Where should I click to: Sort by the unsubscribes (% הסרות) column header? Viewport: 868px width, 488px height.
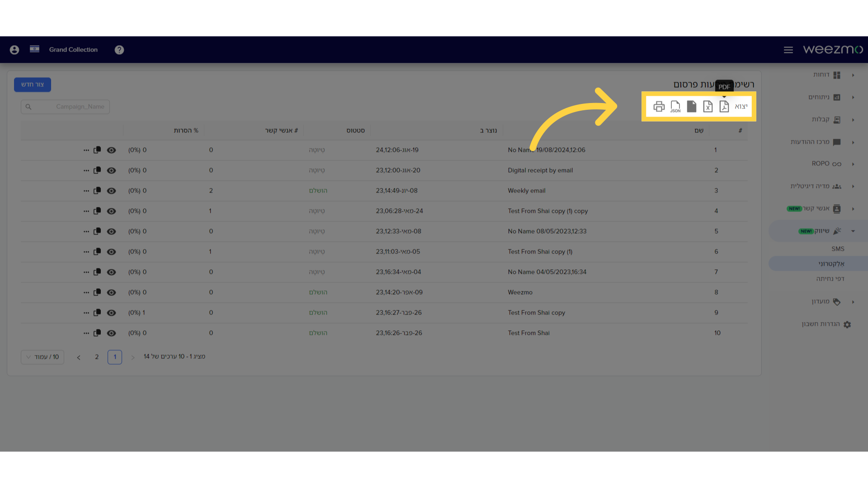[186, 131]
